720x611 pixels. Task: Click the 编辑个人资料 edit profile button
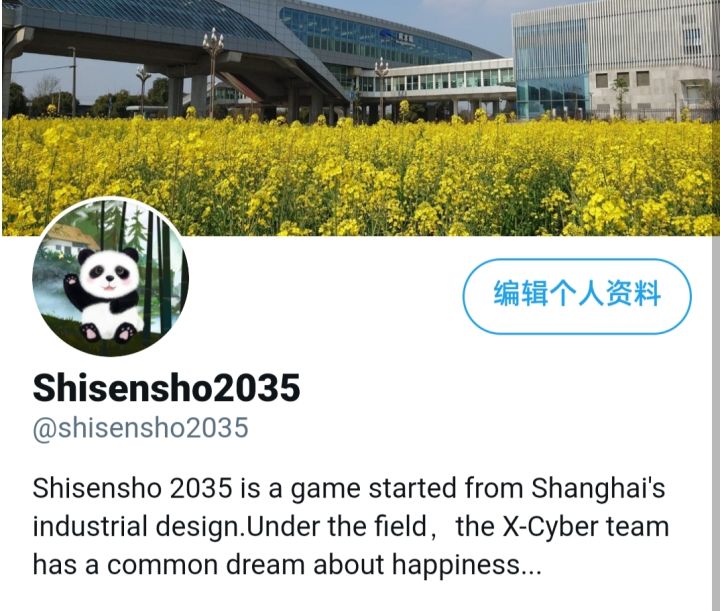(577, 297)
